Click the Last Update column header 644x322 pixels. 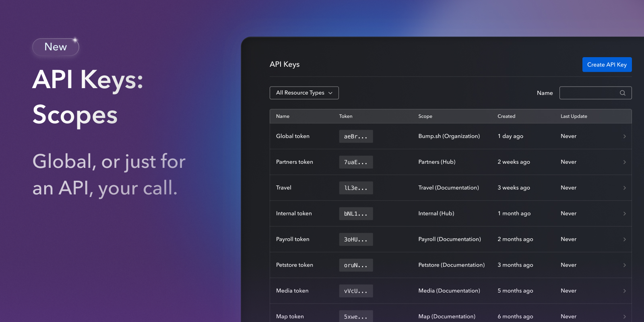tap(574, 116)
